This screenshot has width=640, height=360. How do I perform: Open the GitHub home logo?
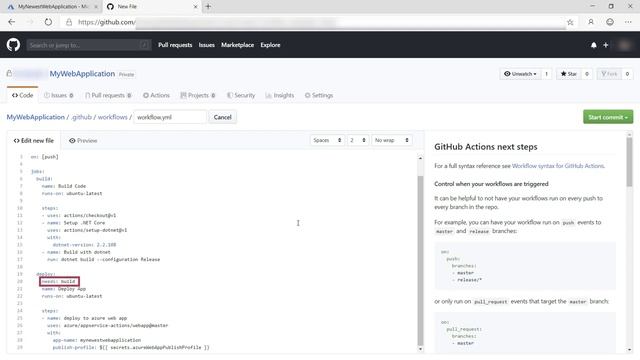click(x=13, y=44)
